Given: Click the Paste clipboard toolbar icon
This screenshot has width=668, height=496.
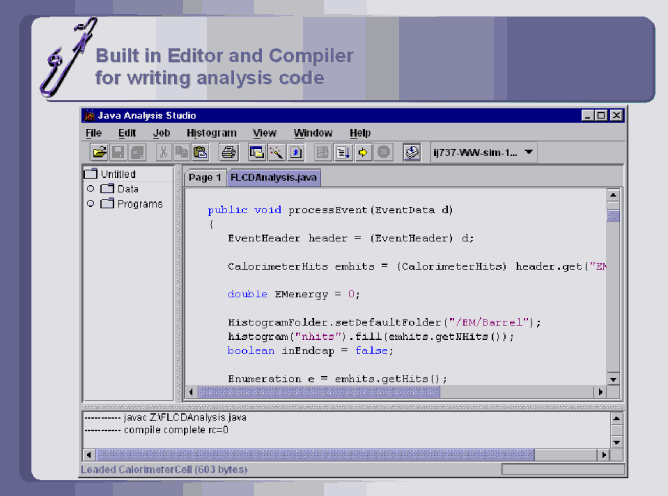Looking at the screenshot, I should 200,153.
